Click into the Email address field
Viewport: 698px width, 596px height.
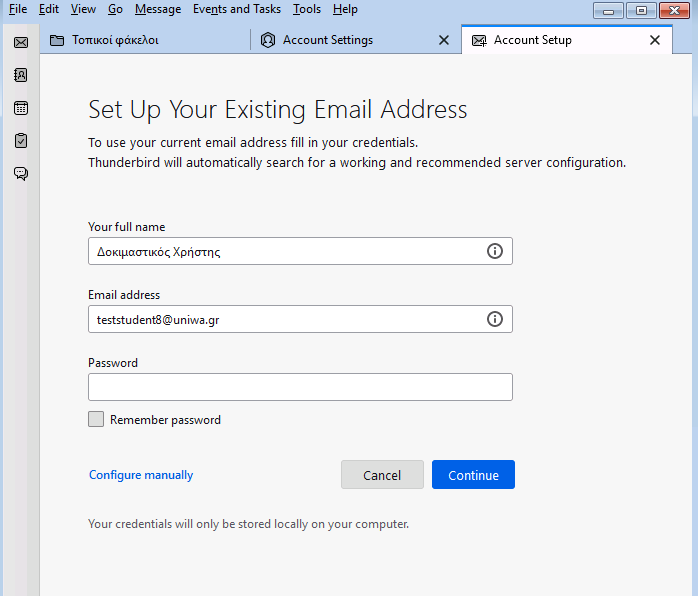(x=300, y=319)
